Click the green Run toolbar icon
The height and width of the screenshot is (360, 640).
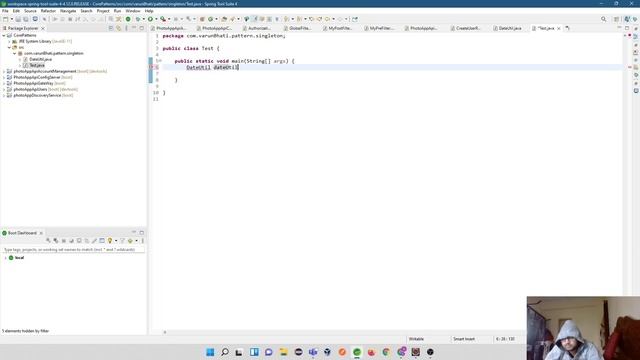(150, 19)
